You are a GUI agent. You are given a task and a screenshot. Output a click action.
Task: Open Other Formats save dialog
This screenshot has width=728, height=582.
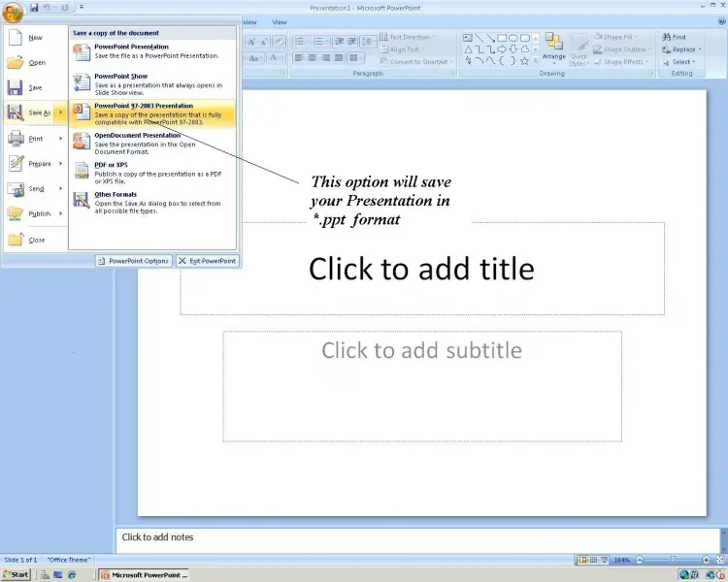click(152, 203)
